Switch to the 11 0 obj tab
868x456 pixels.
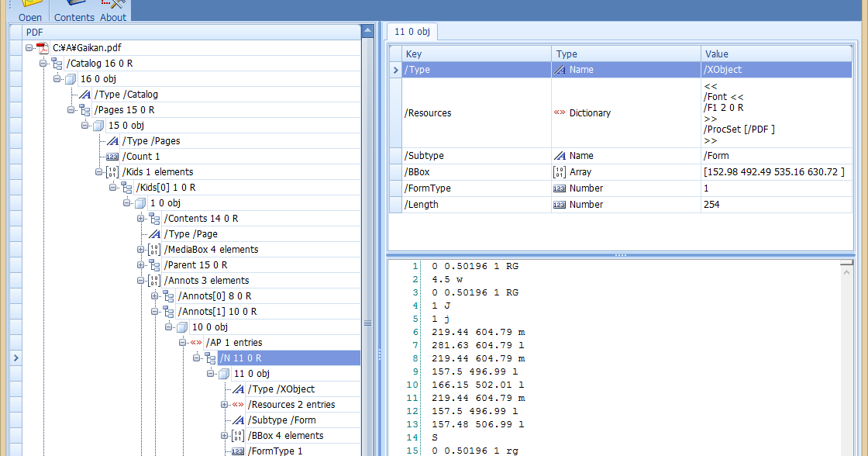pos(412,31)
